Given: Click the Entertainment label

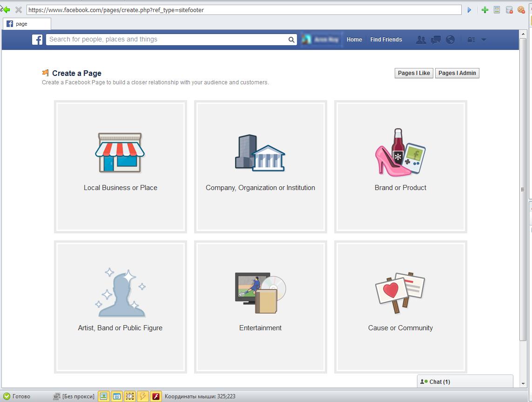Looking at the screenshot, I should 260,327.
